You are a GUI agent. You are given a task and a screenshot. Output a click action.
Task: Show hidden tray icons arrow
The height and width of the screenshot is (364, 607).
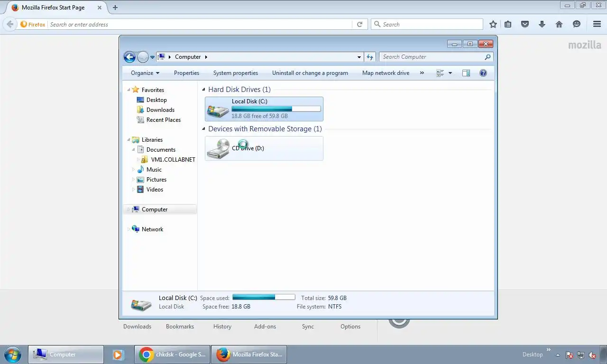click(557, 355)
